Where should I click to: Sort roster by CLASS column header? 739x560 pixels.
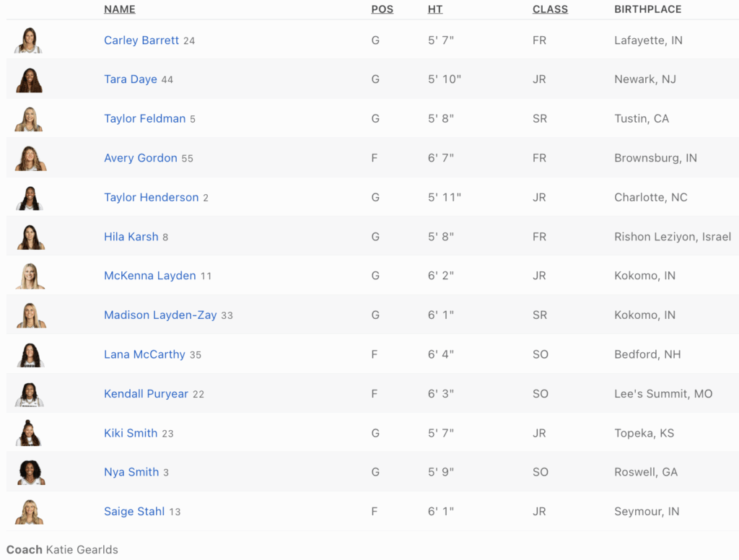550,9
